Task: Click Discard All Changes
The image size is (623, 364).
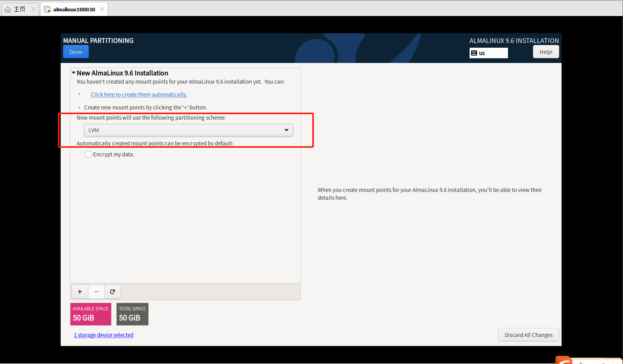Action: point(529,335)
